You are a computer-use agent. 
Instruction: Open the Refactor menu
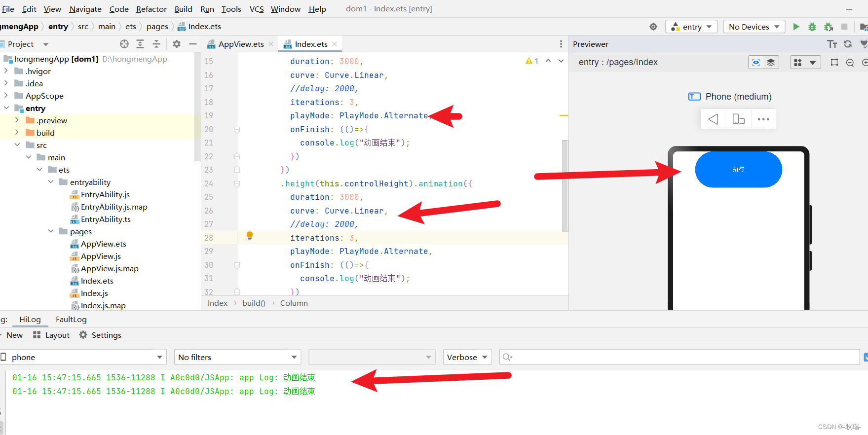(151, 9)
